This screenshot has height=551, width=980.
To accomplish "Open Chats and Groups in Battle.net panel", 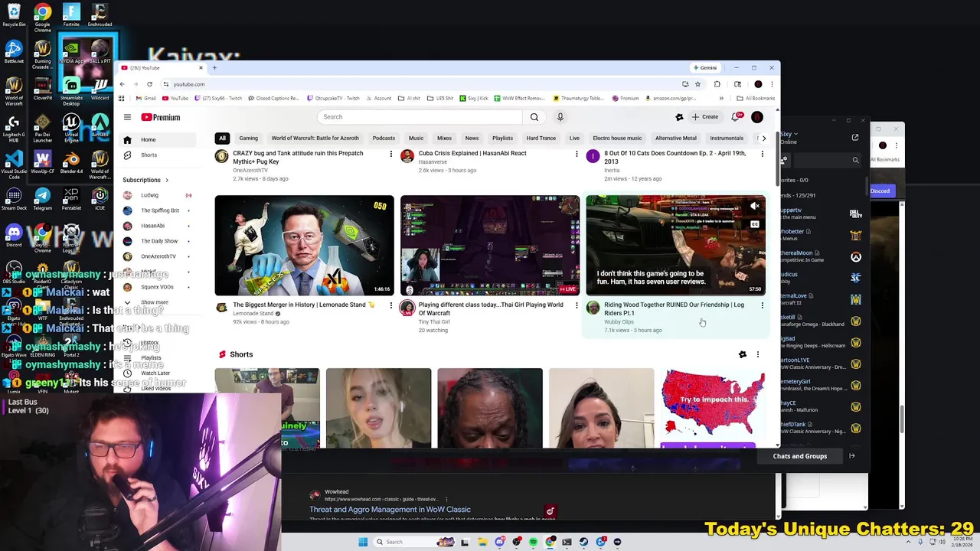I will pos(799,456).
